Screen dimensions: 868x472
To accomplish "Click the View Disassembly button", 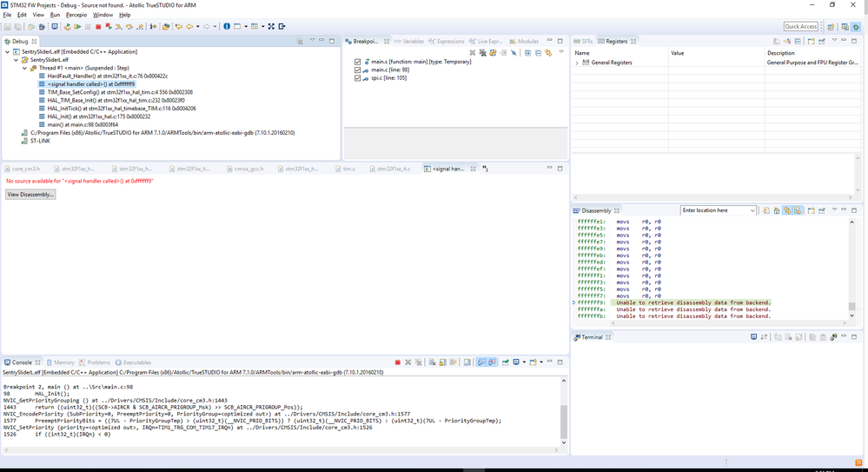I will tap(30, 195).
